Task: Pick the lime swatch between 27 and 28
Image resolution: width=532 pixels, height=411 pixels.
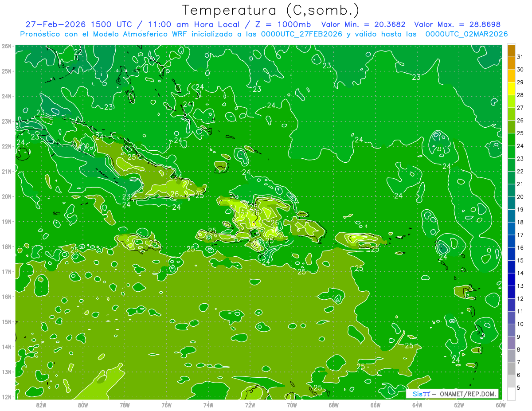Action: point(511,101)
